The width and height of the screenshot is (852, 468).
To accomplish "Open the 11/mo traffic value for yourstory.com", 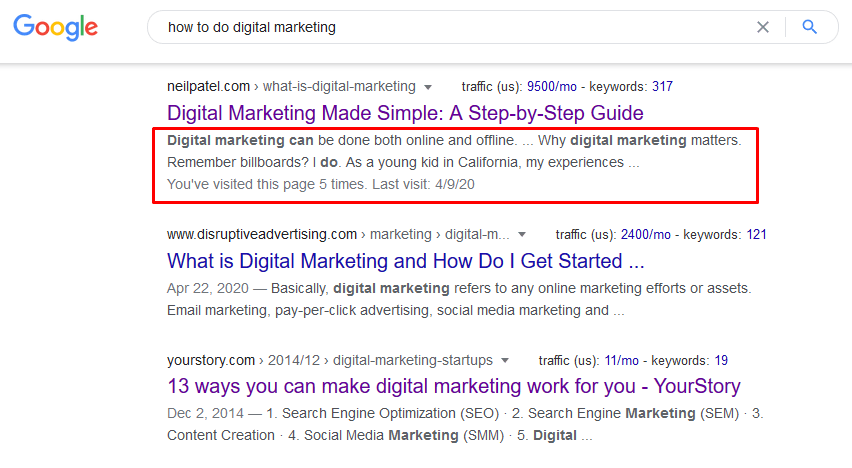I will click(x=627, y=360).
